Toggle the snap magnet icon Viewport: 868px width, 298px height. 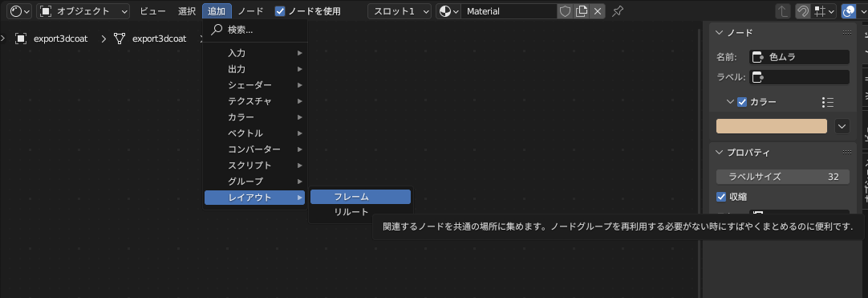(803, 11)
